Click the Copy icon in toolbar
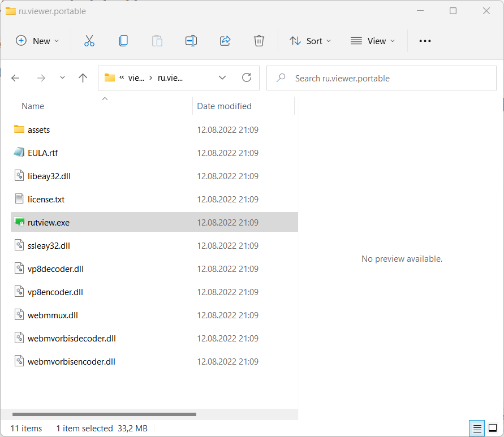The width and height of the screenshot is (504, 437). (x=123, y=41)
